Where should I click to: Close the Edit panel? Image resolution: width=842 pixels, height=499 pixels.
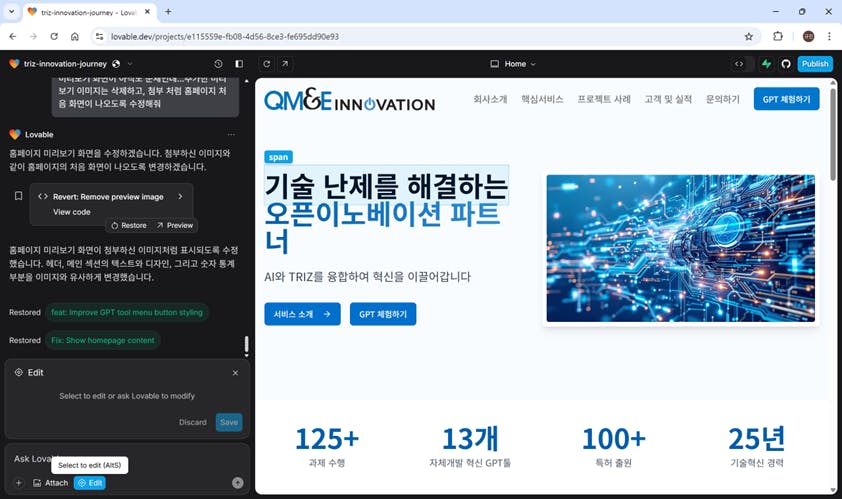(x=235, y=373)
